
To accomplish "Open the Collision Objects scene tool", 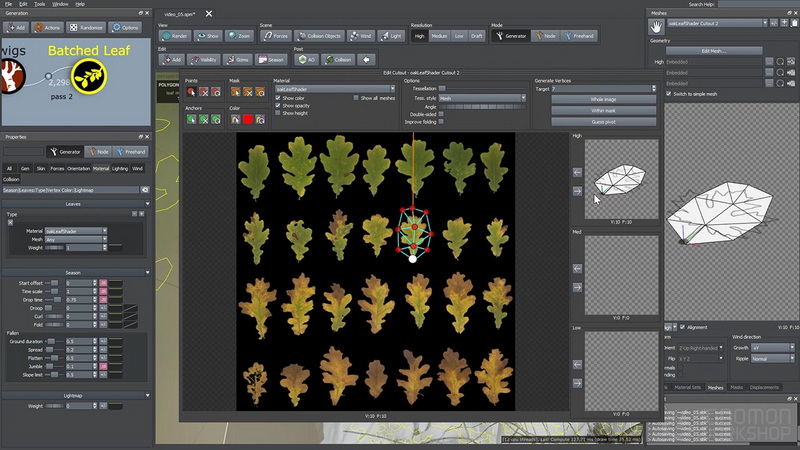I will point(319,36).
